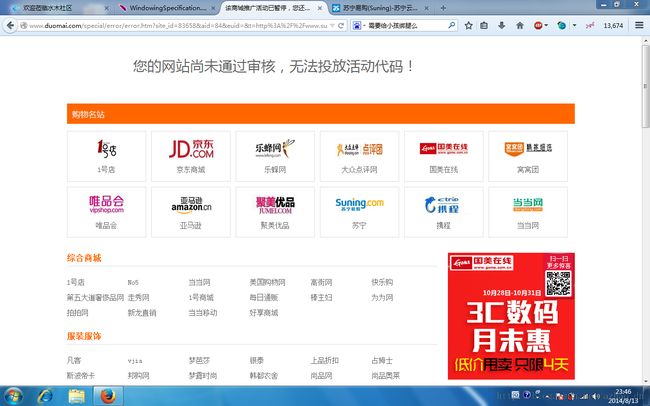The image size is (650, 406).
Task: Open the 唯品会 vipshop tile
Action: [x=107, y=212]
